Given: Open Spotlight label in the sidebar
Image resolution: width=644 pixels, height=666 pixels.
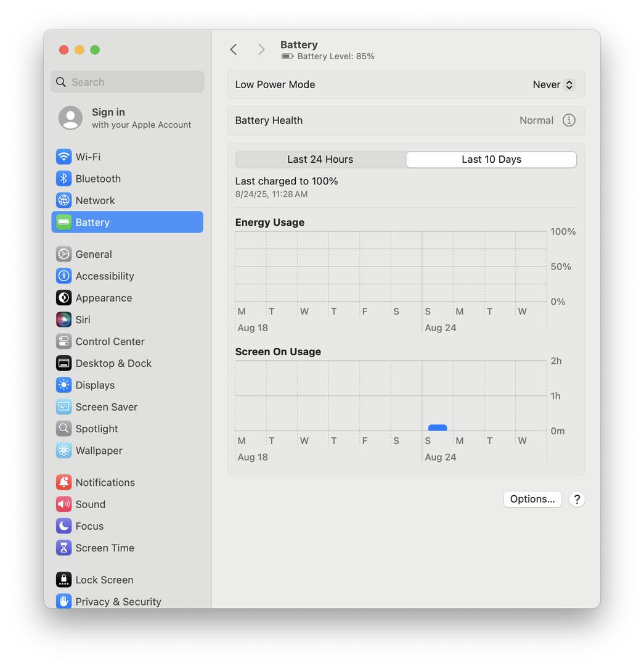Looking at the screenshot, I should coord(97,429).
